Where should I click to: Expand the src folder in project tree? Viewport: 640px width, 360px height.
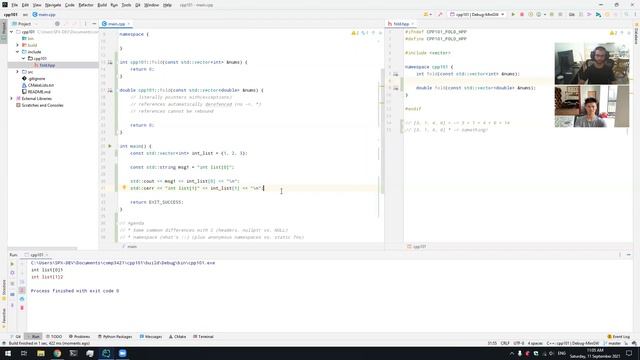click(x=18, y=71)
